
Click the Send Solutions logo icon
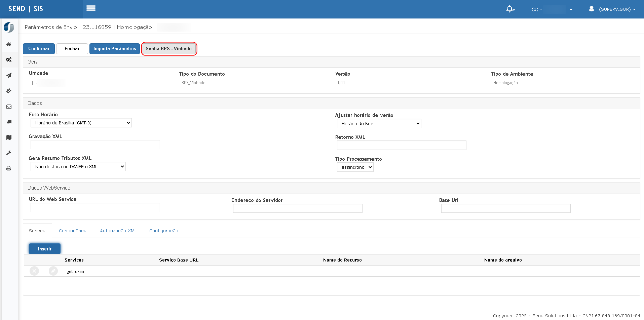coord(9,27)
